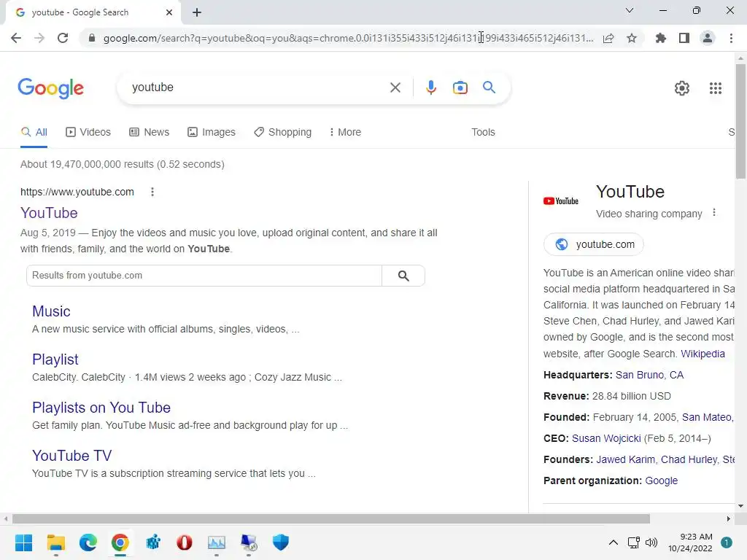747x560 pixels.
Task: Open the San Bruno, CA link
Action: point(649,375)
